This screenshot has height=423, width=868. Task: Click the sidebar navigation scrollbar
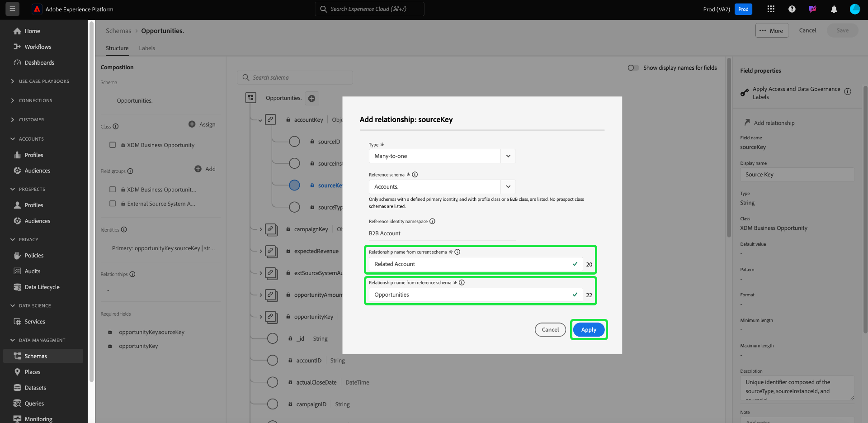coord(92,201)
